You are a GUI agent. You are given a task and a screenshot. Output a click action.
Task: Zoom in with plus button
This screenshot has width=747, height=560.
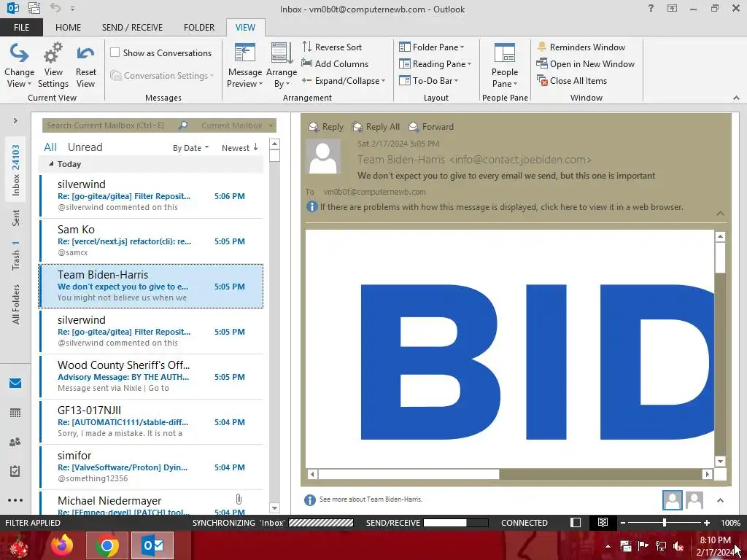pyautogui.click(x=706, y=522)
